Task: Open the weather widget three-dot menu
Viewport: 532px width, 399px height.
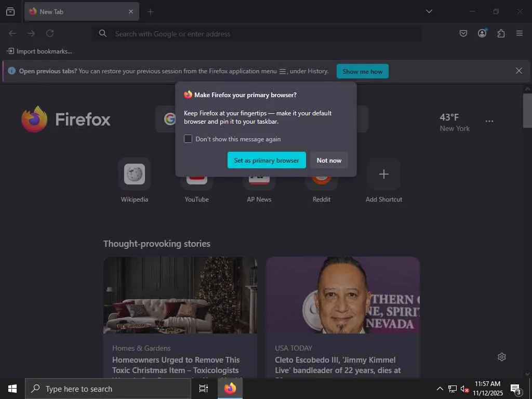Action: (x=489, y=121)
